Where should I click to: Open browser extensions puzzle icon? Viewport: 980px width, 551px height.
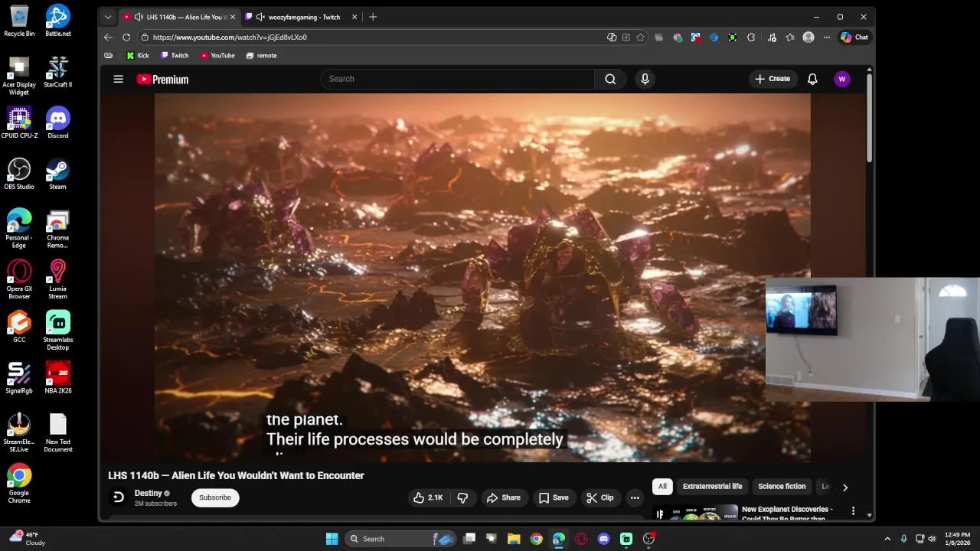click(x=751, y=37)
